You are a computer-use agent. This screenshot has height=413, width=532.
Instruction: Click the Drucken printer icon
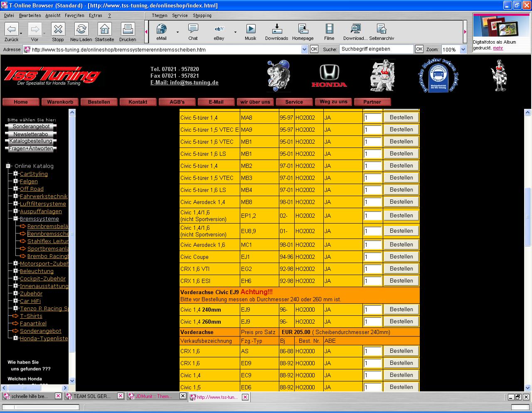click(x=128, y=29)
